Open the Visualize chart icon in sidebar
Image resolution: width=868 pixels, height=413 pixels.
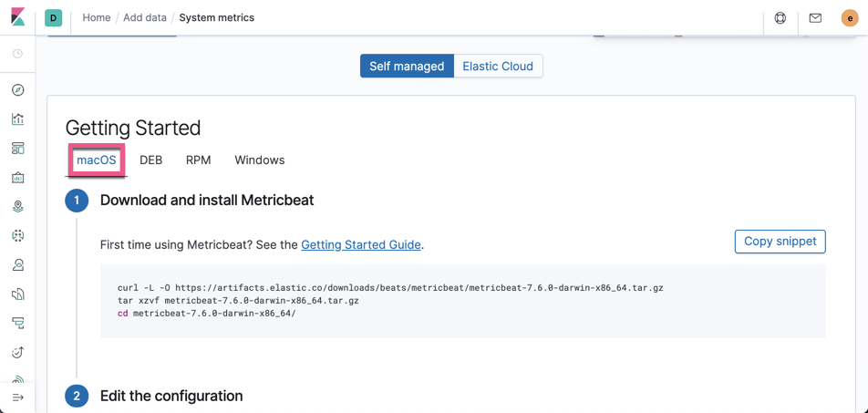coord(17,119)
